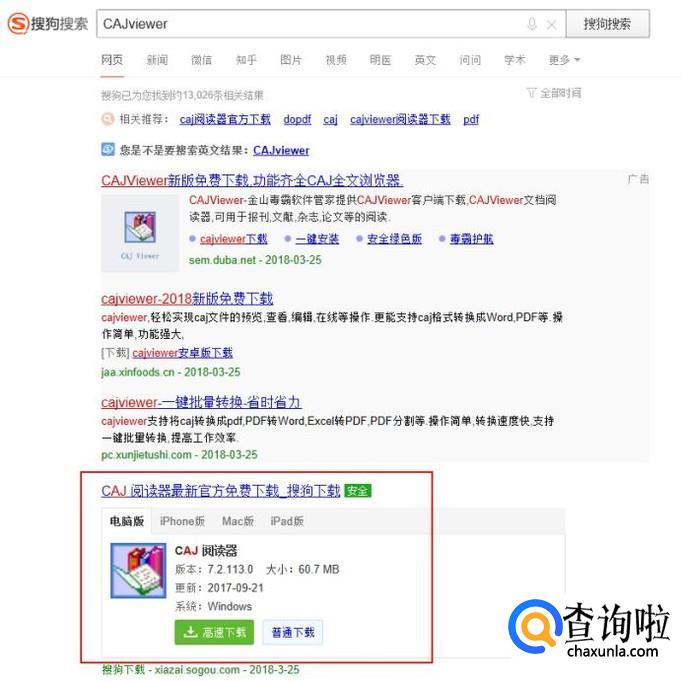Click the English results suggestion icon
The height and width of the screenshot is (682, 682).
(x=108, y=150)
